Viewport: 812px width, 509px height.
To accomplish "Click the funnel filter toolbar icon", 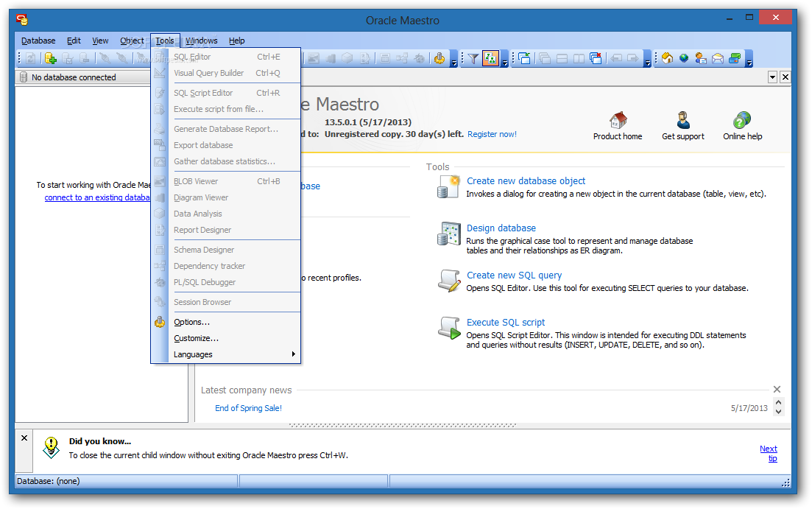I will pyautogui.click(x=473, y=59).
